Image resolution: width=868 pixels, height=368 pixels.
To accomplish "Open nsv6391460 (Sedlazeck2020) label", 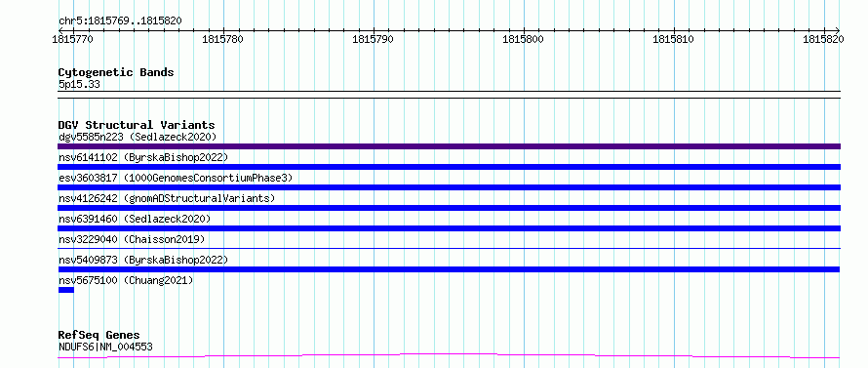I will coord(135,219).
